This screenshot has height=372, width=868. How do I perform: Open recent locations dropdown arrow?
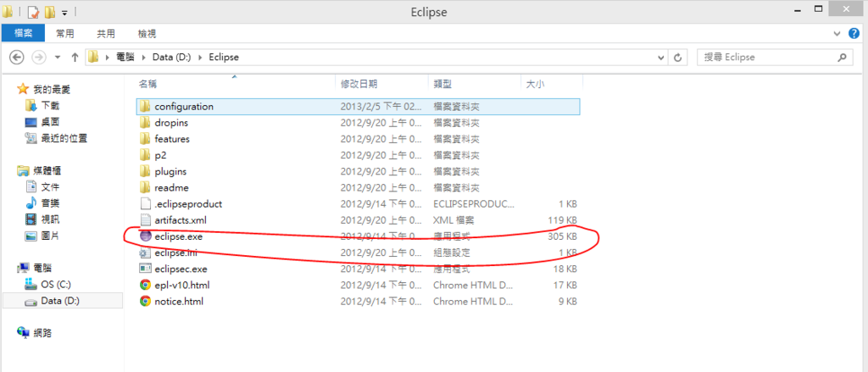58,57
